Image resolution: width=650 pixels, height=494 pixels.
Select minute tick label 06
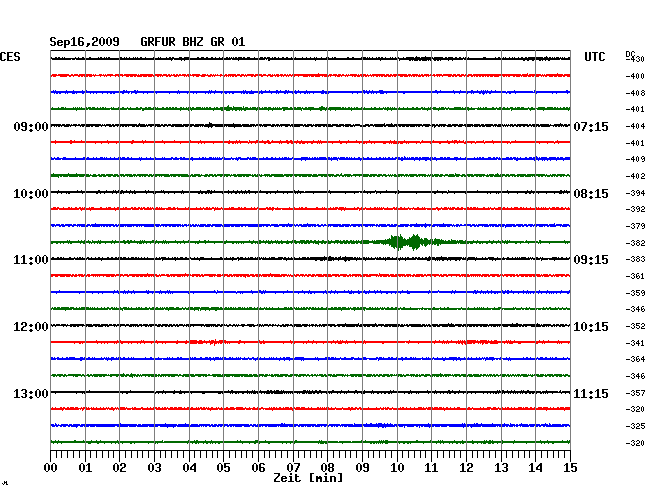click(258, 468)
